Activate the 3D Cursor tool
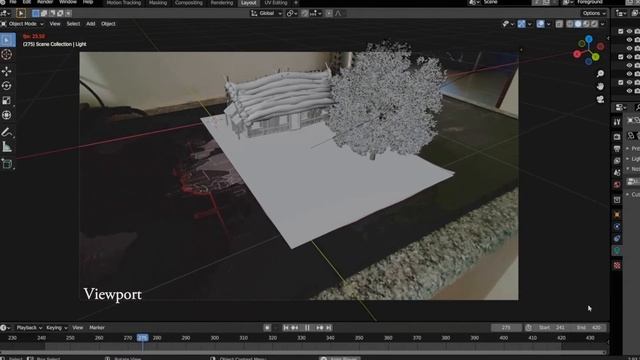Viewport: 640px width, 360px height. click(x=7, y=55)
